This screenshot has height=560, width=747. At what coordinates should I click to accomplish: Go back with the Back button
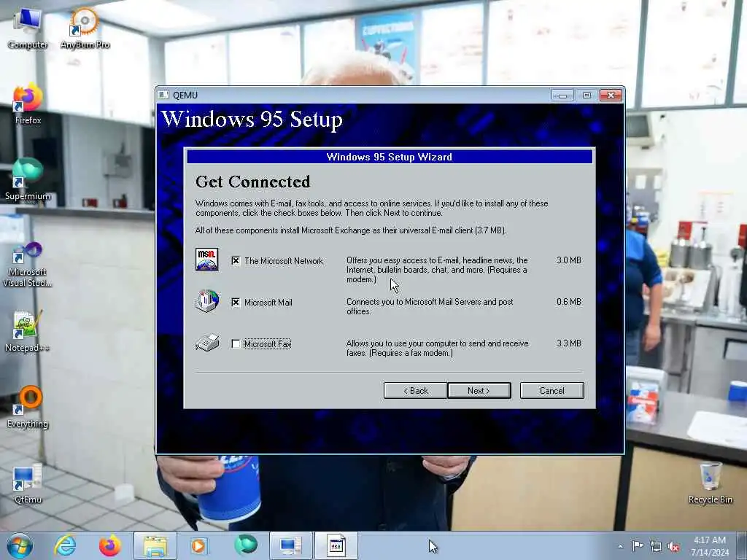[415, 391]
